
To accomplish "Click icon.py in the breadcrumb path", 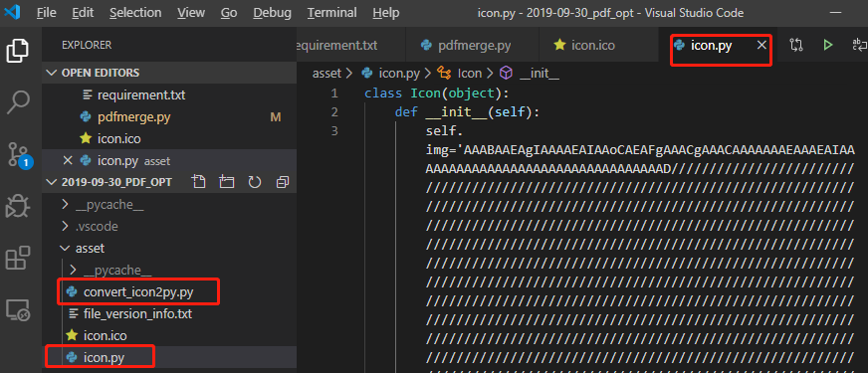I will pos(390,73).
